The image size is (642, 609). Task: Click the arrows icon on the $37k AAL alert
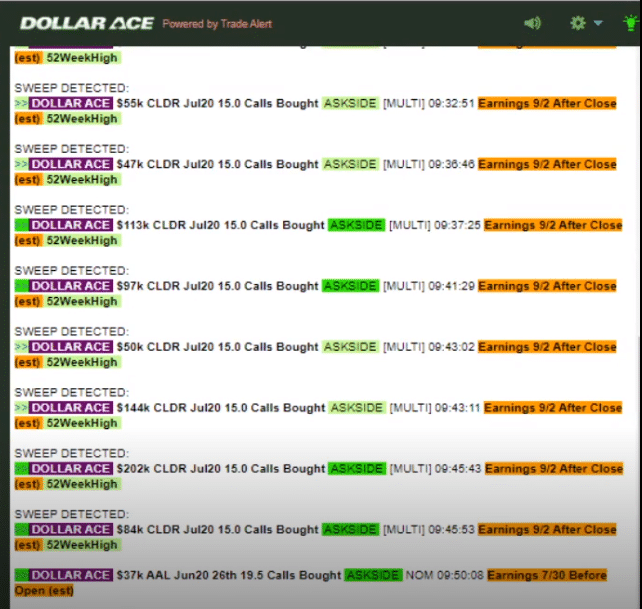click(21, 575)
